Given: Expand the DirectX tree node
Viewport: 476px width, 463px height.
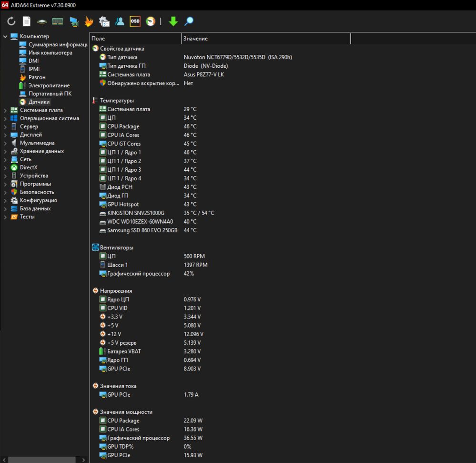Looking at the screenshot, I should [5, 168].
